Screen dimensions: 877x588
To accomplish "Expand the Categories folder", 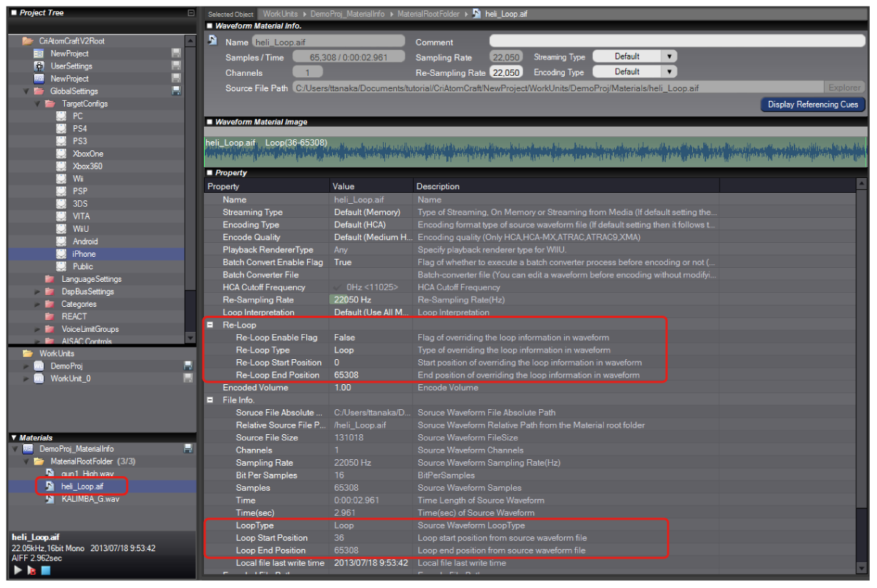I will (x=38, y=304).
